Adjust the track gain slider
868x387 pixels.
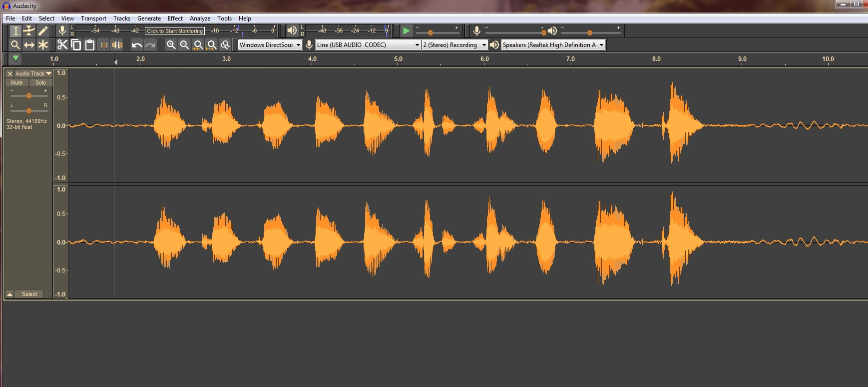[x=29, y=95]
